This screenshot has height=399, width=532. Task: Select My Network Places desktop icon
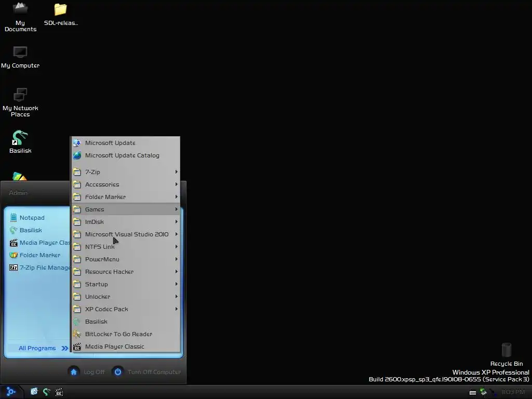click(x=20, y=102)
